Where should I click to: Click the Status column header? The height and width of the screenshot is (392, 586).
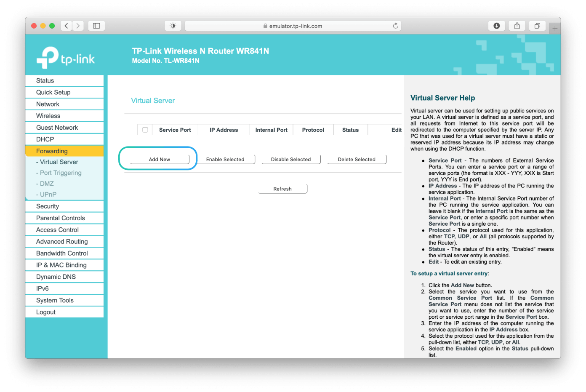coord(351,130)
